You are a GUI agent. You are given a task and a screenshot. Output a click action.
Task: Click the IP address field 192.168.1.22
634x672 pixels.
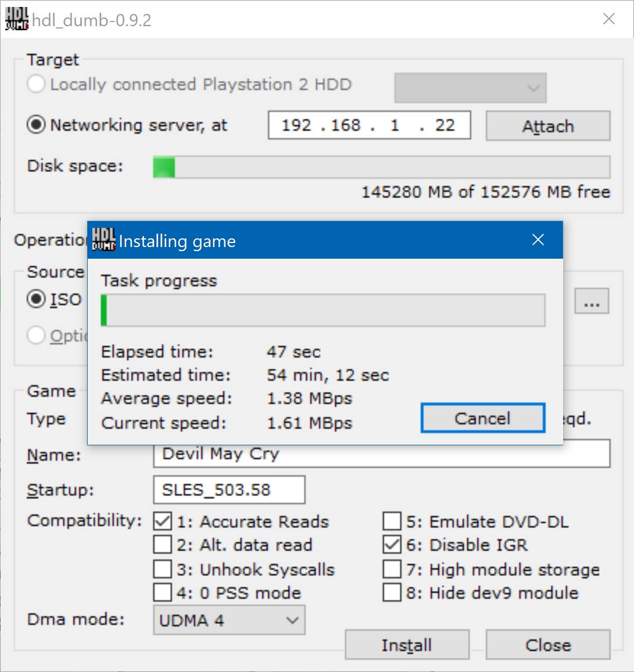tap(369, 125)
